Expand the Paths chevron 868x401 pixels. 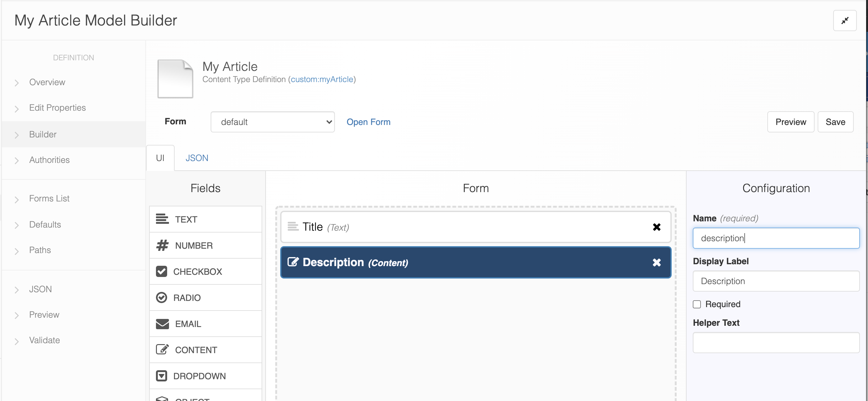pos(16,251)
